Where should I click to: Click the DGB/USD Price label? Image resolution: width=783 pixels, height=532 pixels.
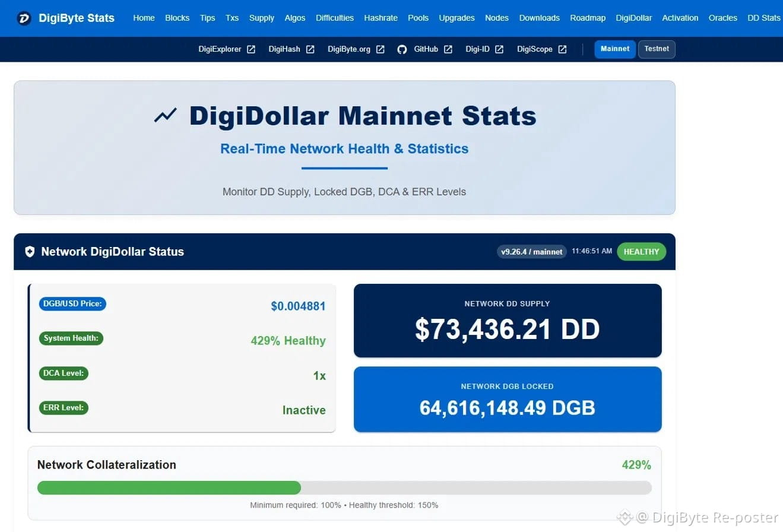pyautogui.click(x=72, y=304)
